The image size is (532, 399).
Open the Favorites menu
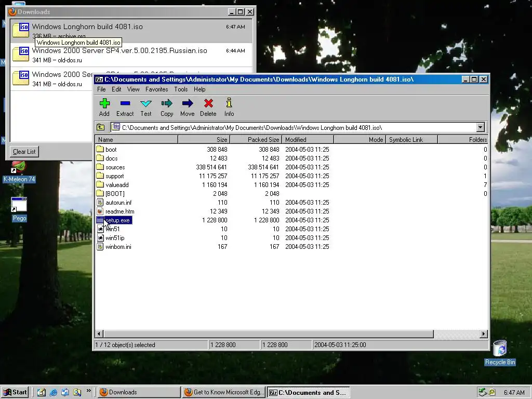tap(157, 89)
